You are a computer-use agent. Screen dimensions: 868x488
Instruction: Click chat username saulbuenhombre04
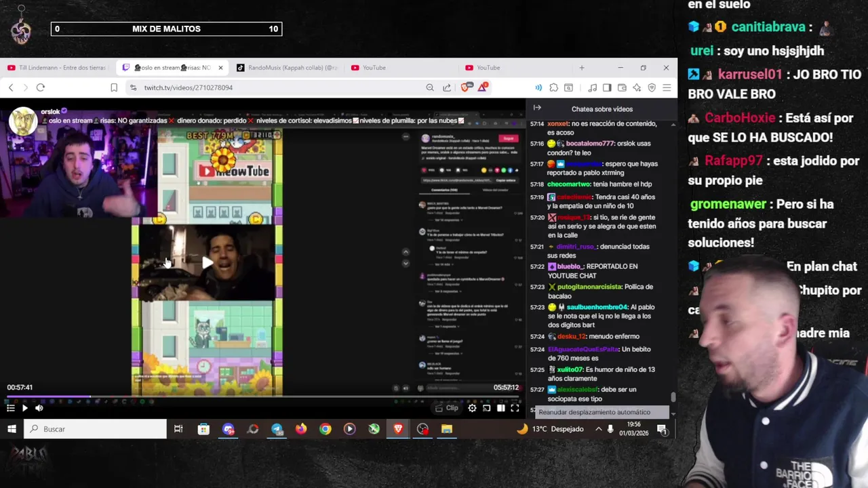pos(597,307)
